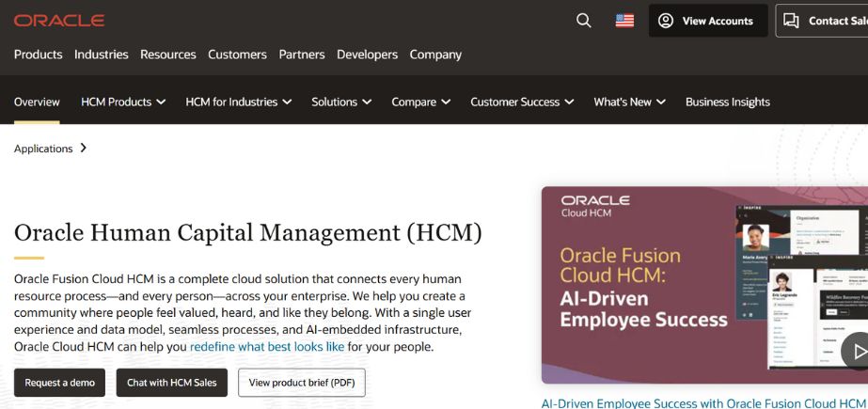Open AI-Driven Employee Success video title link

pos(703,403)
